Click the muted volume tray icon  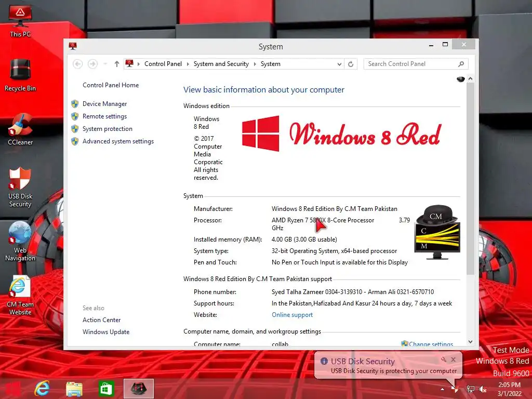[483, 389]
